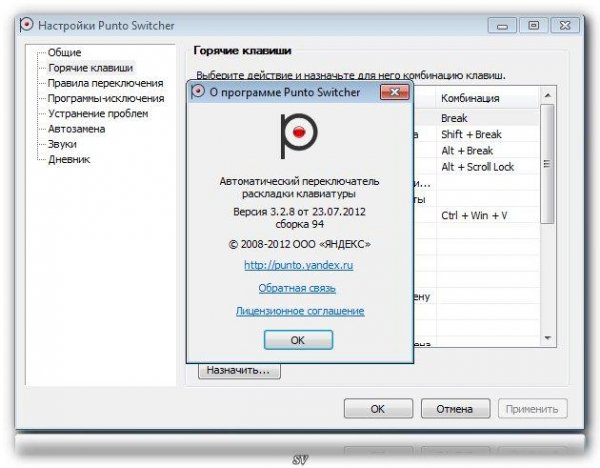The width and height of the screenshot is (600, 468).
Task: Open the Общие settings section
Action: tap(64, 52)
